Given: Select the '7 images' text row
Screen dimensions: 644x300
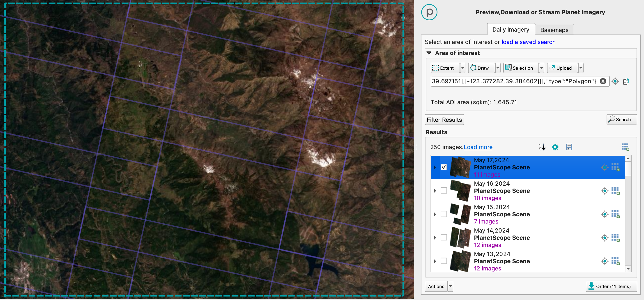Looking at the screenshot, I should (x=486, y=222).
